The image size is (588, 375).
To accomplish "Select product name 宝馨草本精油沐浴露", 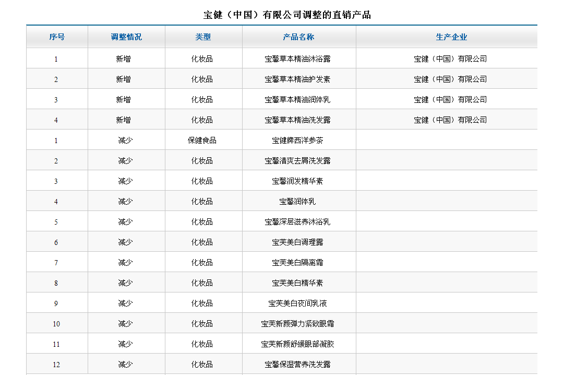I will coord(297,59).
